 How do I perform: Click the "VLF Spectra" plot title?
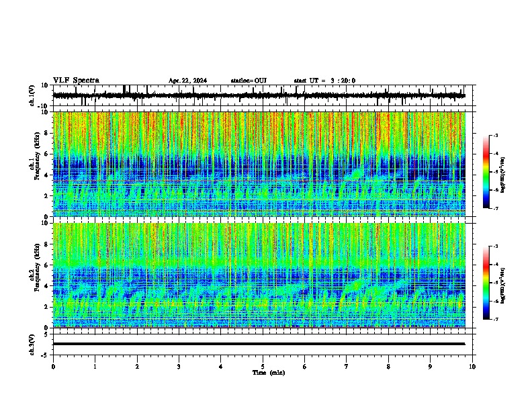76,81
